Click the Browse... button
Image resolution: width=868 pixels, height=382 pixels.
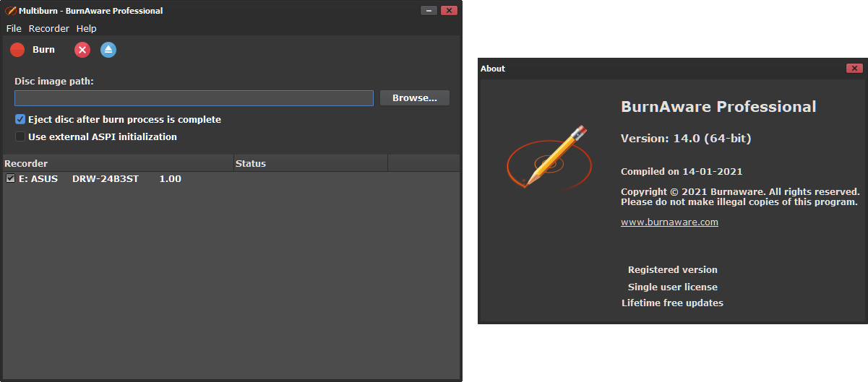click(415, 98)
